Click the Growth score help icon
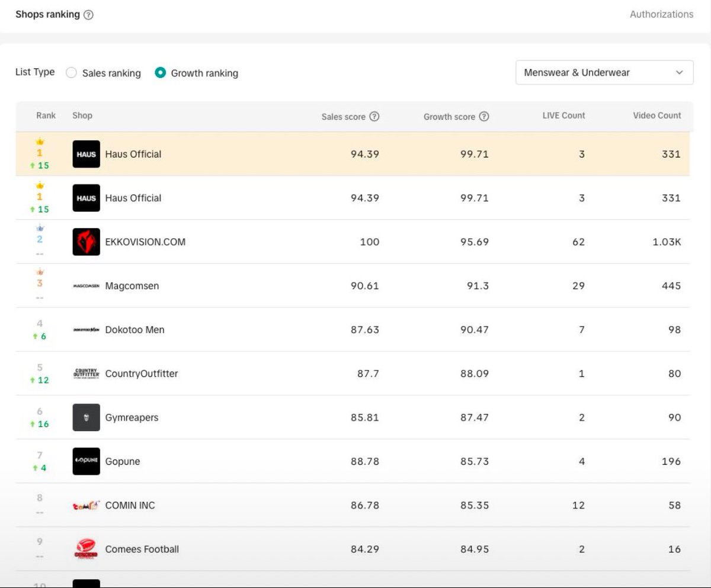Viewport: 711px width, 588px height. coord(484,116)
